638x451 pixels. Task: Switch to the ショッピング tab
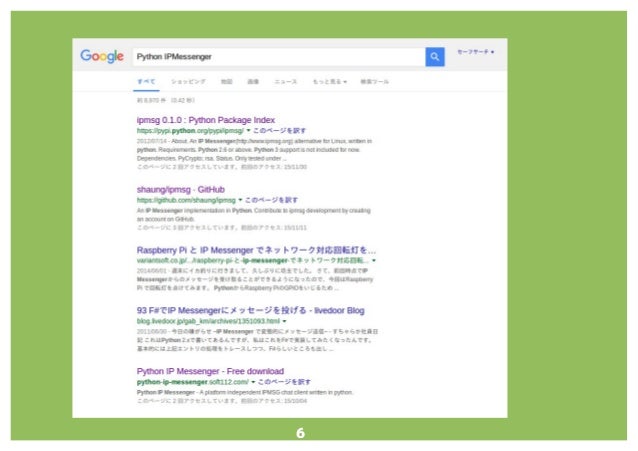(x=188, y=81)
